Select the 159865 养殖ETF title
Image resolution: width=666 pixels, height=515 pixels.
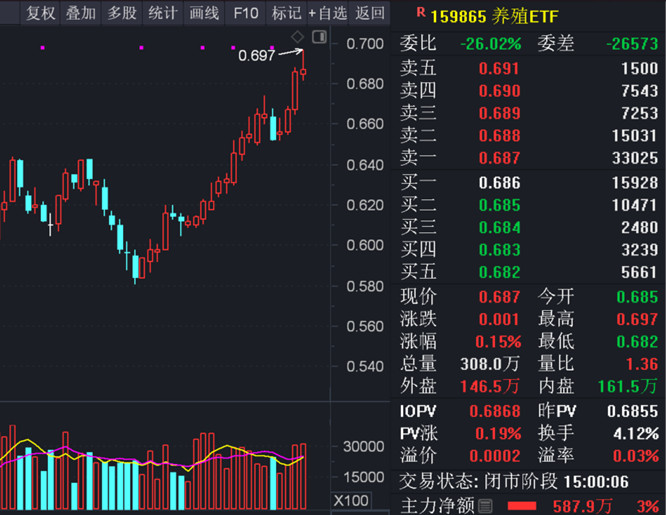[494, 17]
